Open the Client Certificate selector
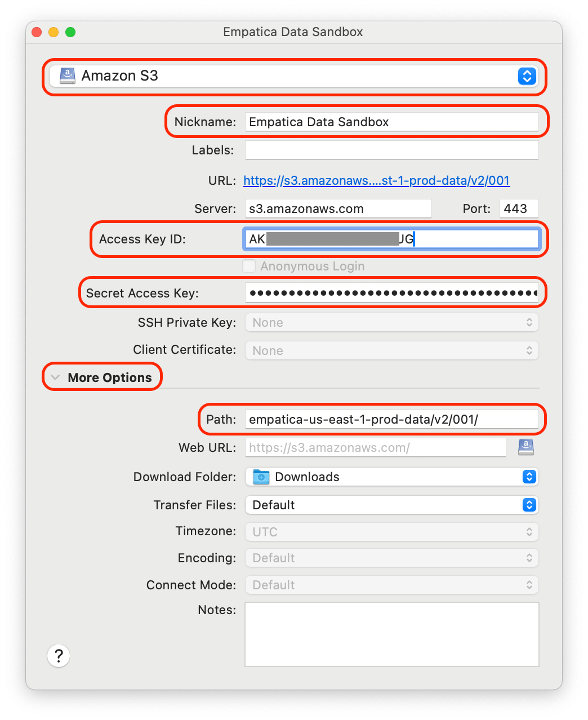This screenshot has width=588, height=720. click(528, 350)
